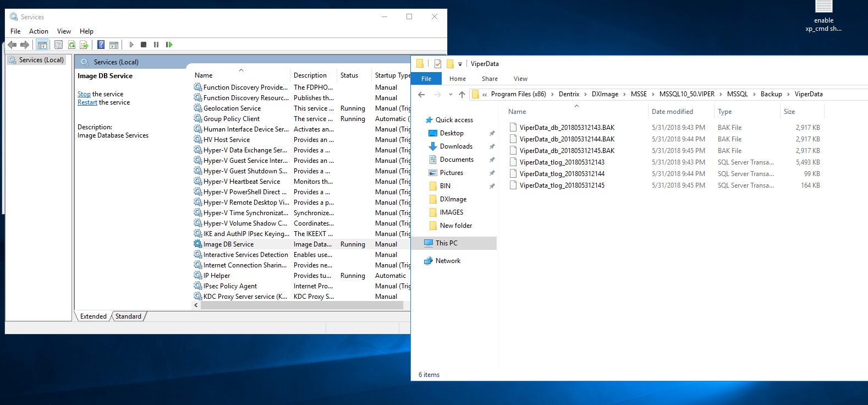Open the View menu in Services window

tap(64, 31)
